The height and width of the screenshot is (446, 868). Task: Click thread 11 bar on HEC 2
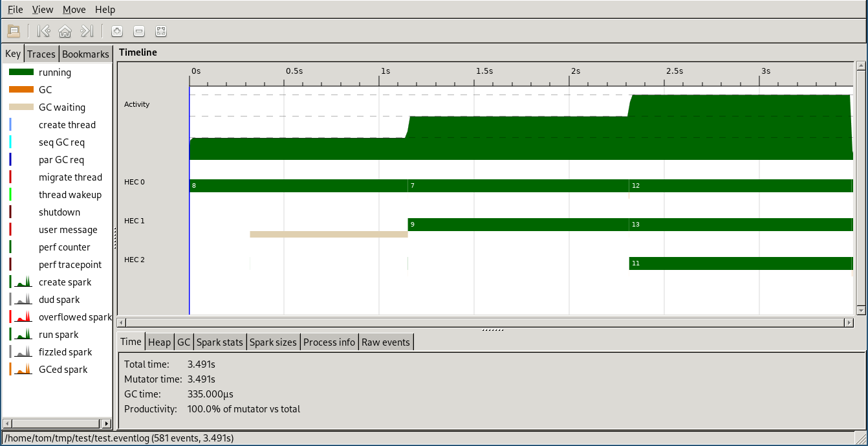[741, 263]
